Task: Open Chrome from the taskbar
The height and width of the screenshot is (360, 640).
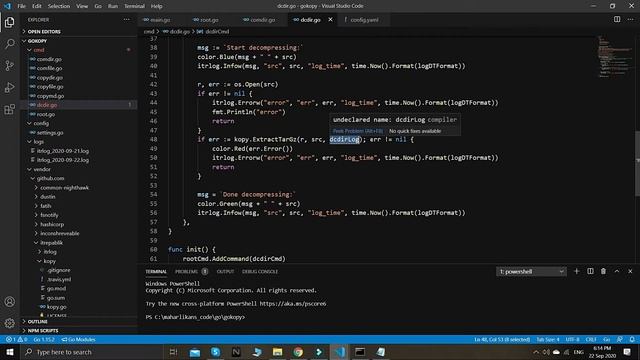Action: click(298, 352)
